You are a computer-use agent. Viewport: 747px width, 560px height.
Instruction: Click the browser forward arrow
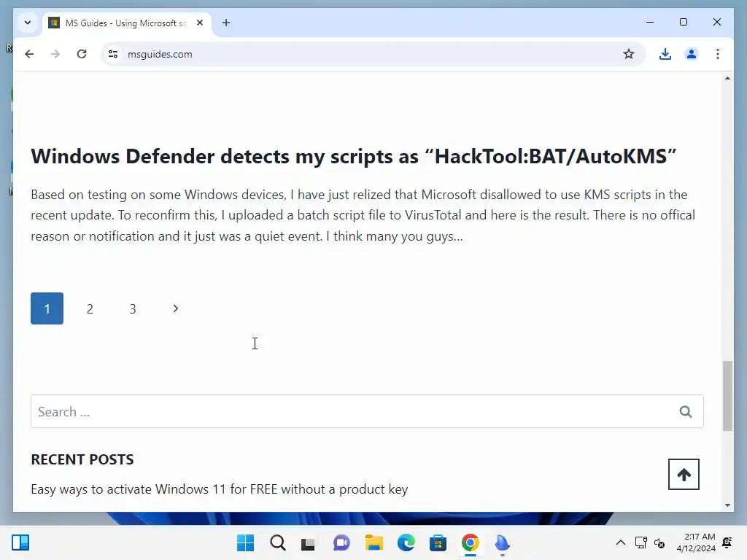pos(55,54)
